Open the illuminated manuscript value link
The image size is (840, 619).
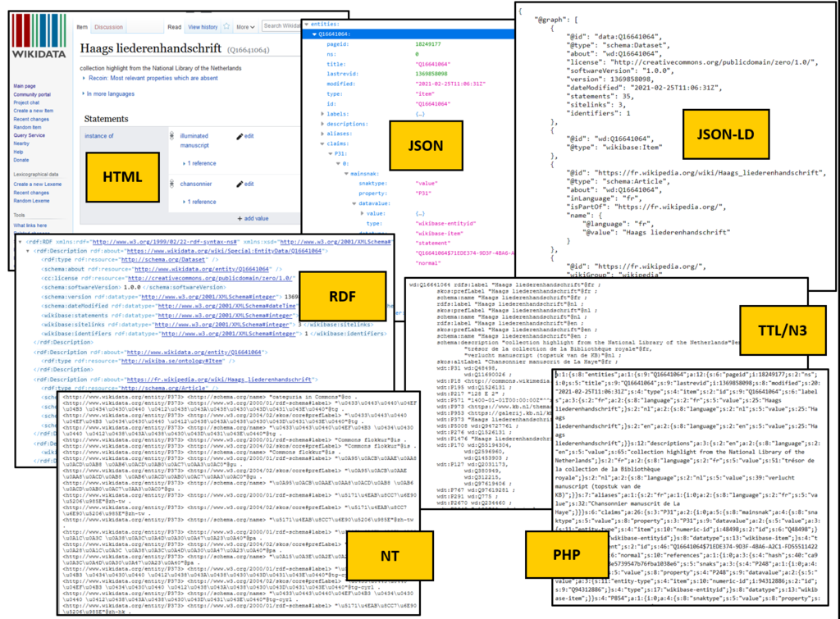194,141
